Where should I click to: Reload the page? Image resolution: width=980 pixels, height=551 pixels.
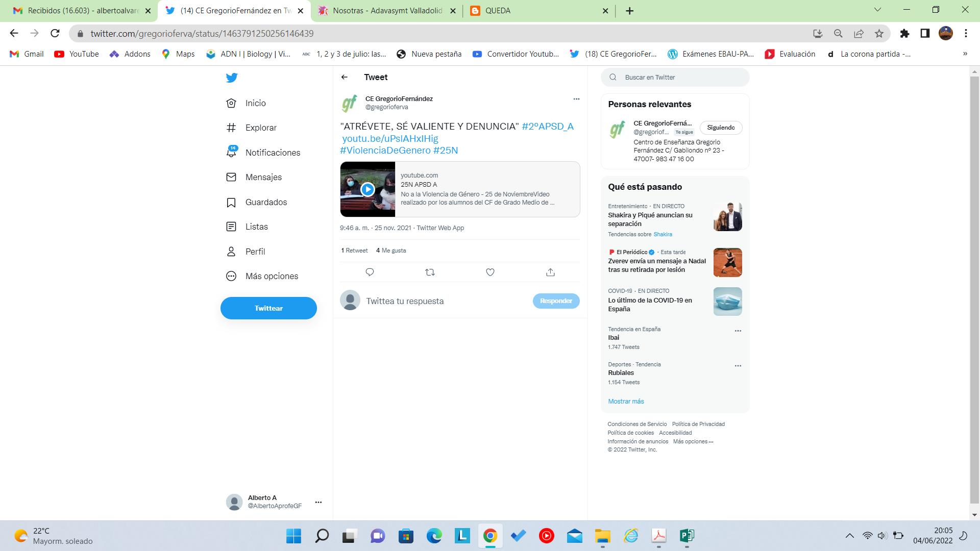pyautogui.click(x=55, y=33)
